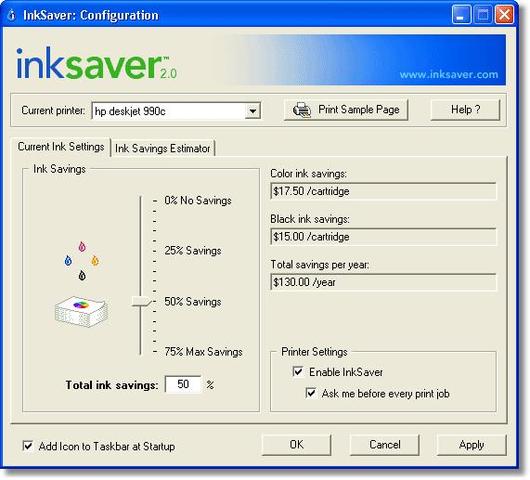This screenshot has height=480, width=530.
Task: Click the magenta ink drop icon
Action: [x=82, y=247]
